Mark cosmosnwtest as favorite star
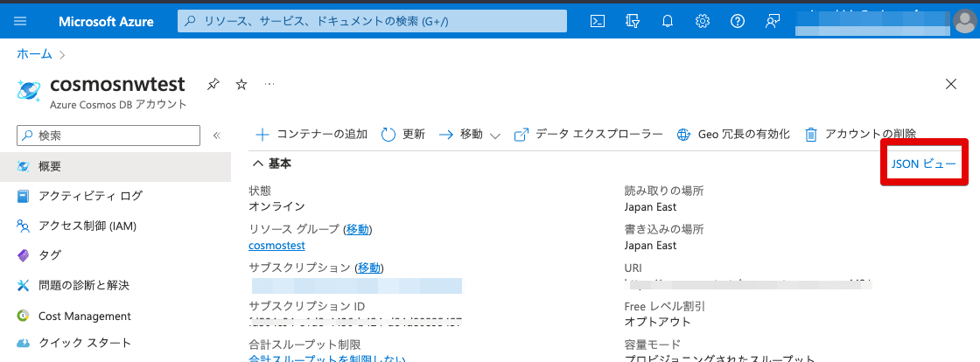The image size is (980, 362). [x=241, y=84]
